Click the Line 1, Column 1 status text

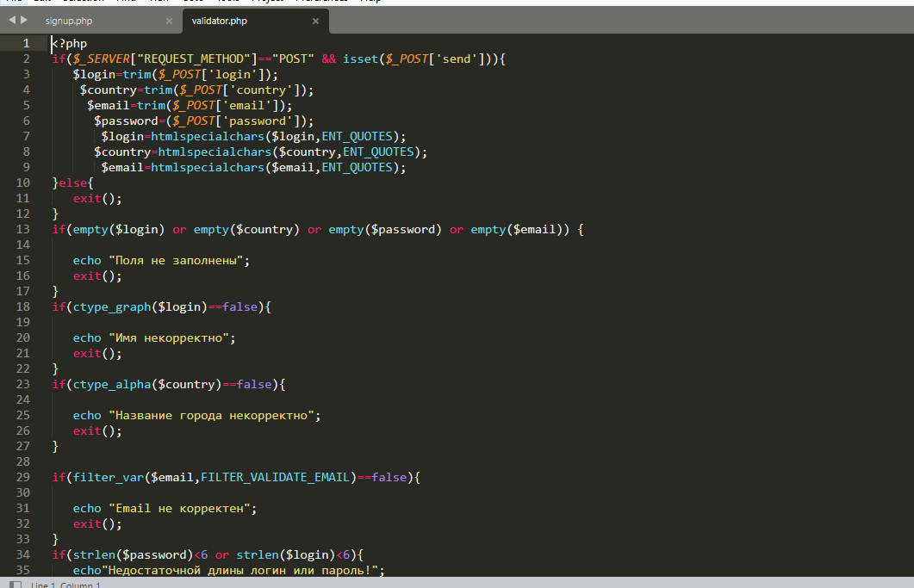pos(66,585)
